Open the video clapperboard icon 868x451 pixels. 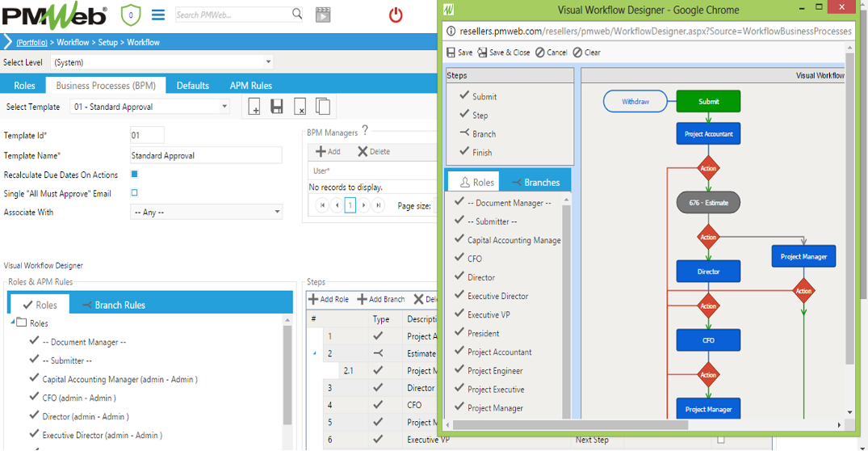(x=323, y=15)
